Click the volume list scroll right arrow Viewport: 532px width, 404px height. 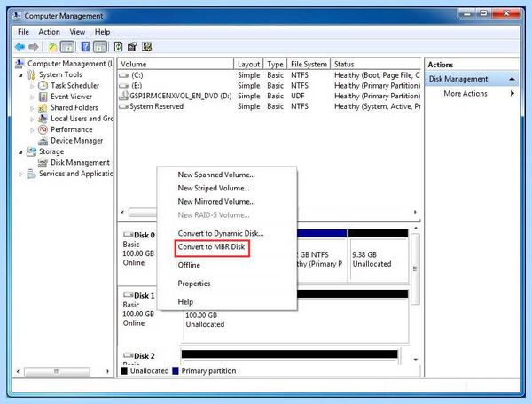[415, 213]
